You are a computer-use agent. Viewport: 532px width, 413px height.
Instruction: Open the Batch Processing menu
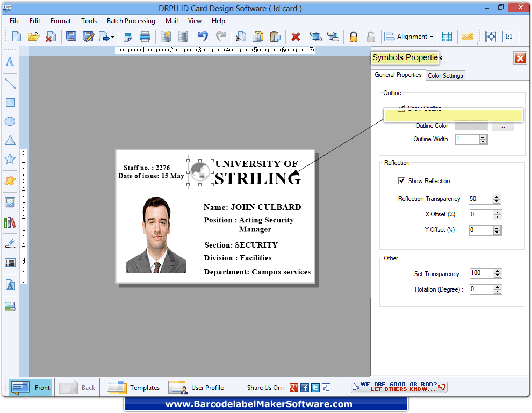(x=131, y=21)
